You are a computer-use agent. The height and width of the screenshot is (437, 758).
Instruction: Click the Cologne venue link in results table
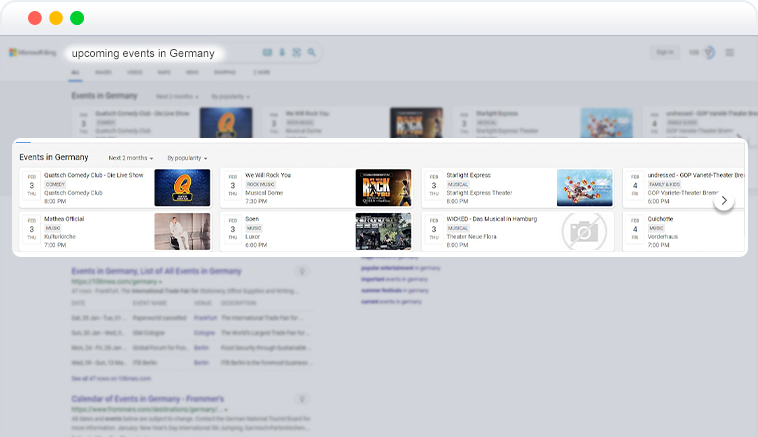(204, 333)
